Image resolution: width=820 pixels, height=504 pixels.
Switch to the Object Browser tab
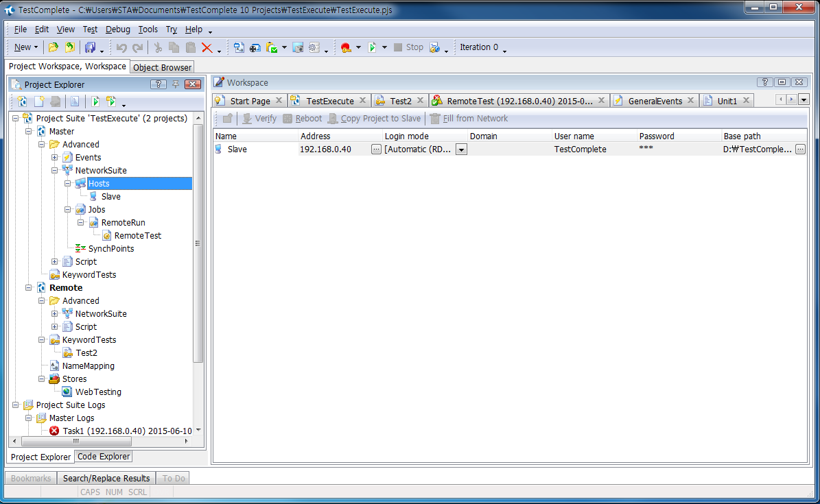pos(162,67)
